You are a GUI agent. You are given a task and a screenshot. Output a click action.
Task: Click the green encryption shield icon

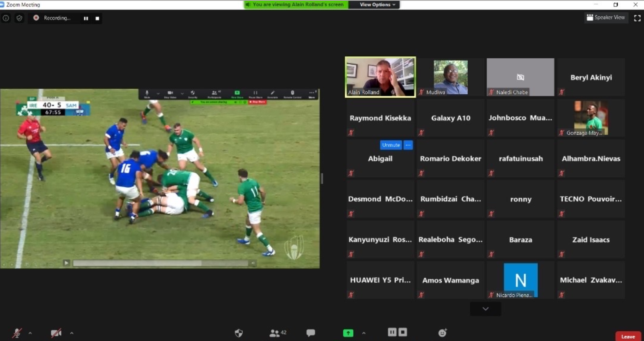pos(19,18)
